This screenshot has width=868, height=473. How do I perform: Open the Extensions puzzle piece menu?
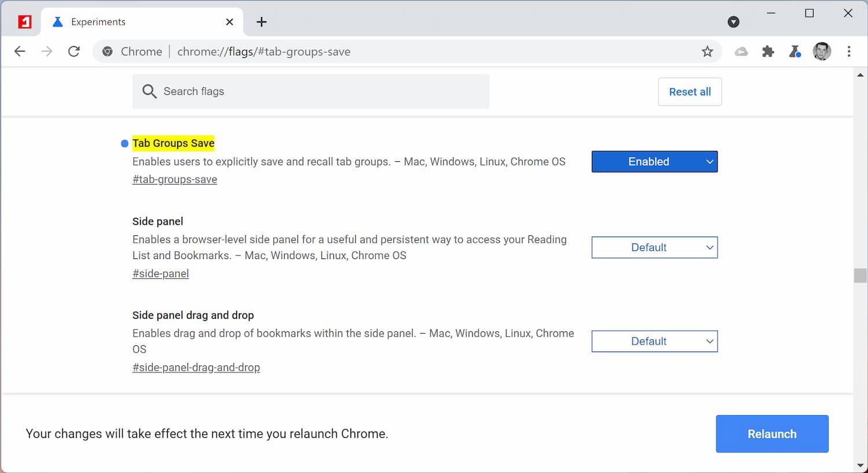click(x=768, y=51)
